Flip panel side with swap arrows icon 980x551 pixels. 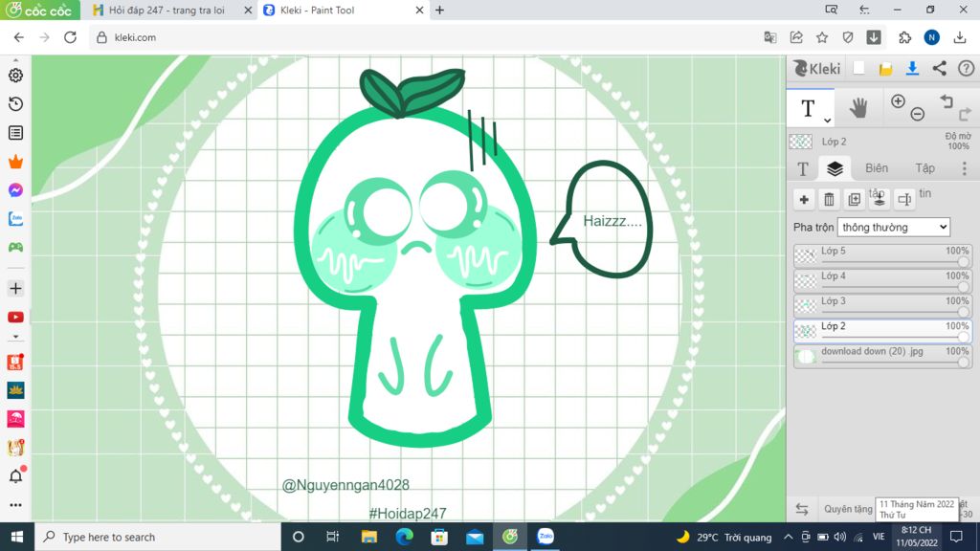click(802, 509)
